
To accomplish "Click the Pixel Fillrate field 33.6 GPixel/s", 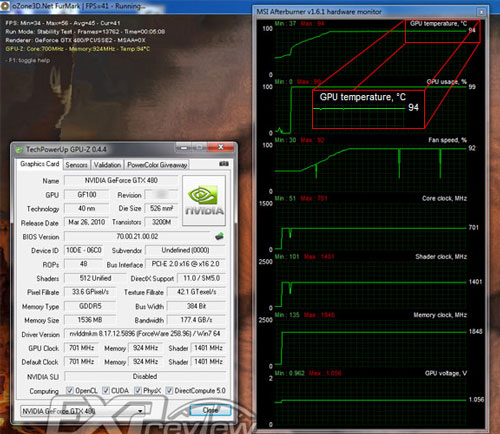I will (90, 292).
